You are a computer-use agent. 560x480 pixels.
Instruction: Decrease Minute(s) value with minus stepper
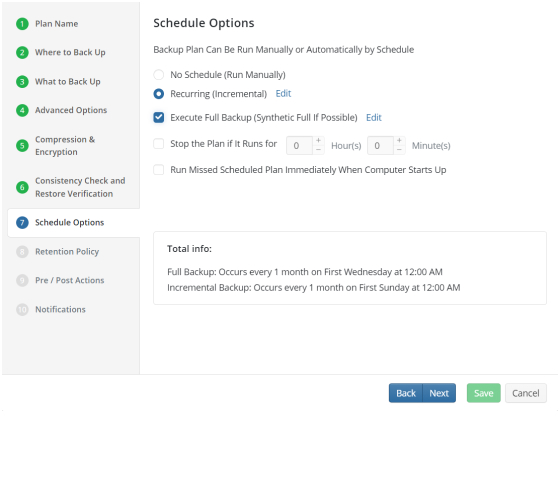pyautogui.click(x=399, y=150)
